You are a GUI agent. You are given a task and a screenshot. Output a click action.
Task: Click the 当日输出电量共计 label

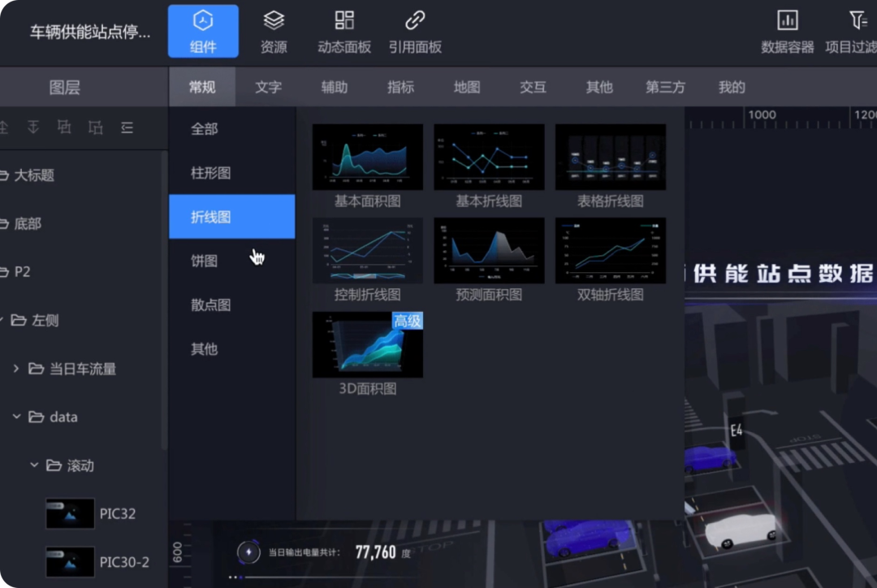point(305,553)
